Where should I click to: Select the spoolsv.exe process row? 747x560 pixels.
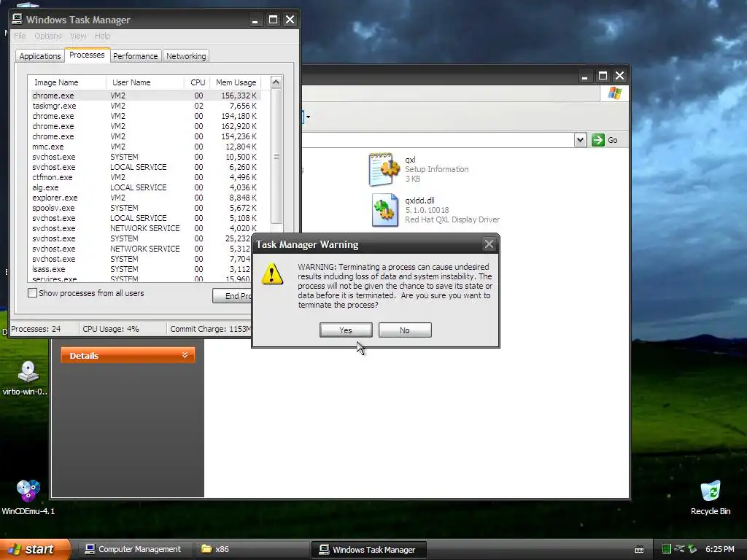144,208
